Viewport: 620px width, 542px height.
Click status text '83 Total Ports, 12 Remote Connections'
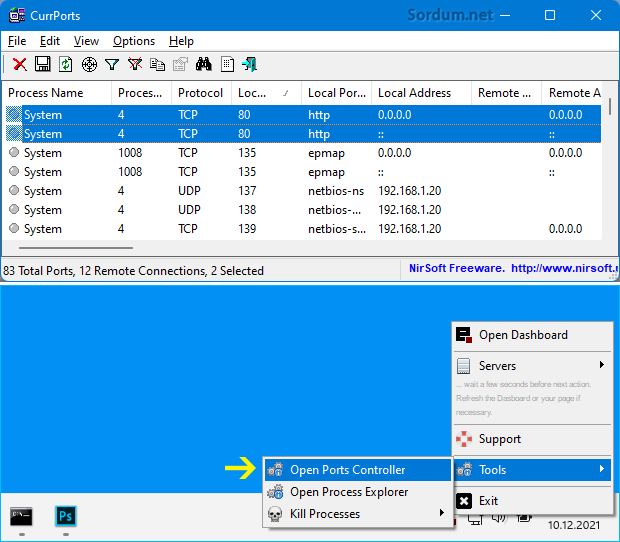105,271
